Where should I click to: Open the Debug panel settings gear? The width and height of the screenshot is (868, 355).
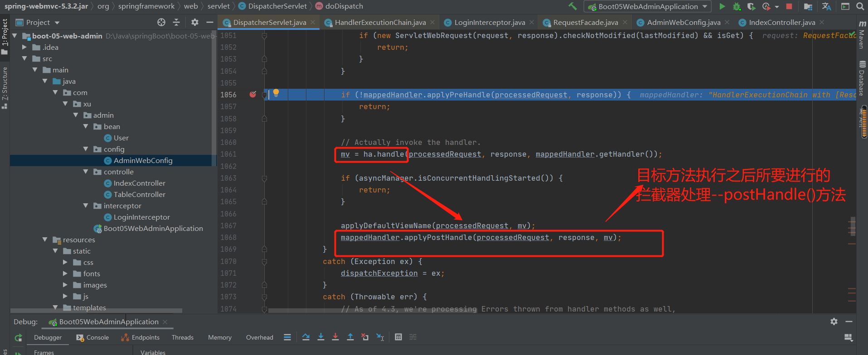[834, 321]
